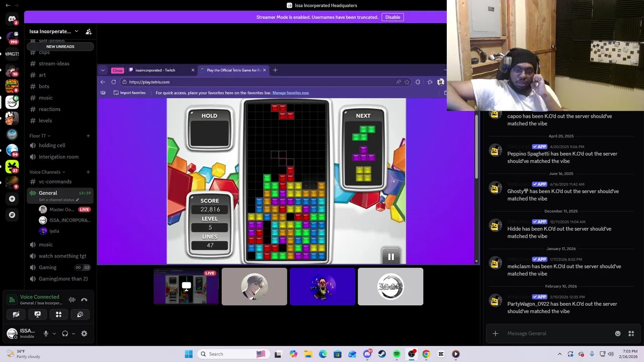644x362 pixels.
Task: Open Steam from the taskbar
Action: point(382,354)
